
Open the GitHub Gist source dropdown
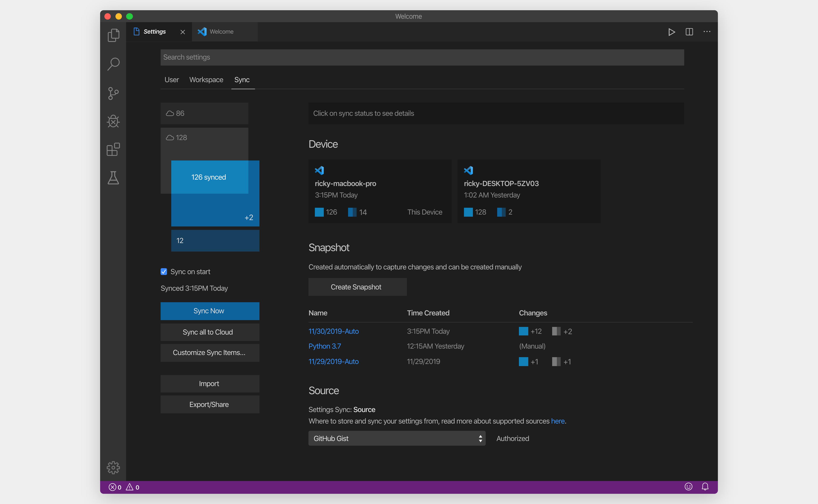point(397,438)
